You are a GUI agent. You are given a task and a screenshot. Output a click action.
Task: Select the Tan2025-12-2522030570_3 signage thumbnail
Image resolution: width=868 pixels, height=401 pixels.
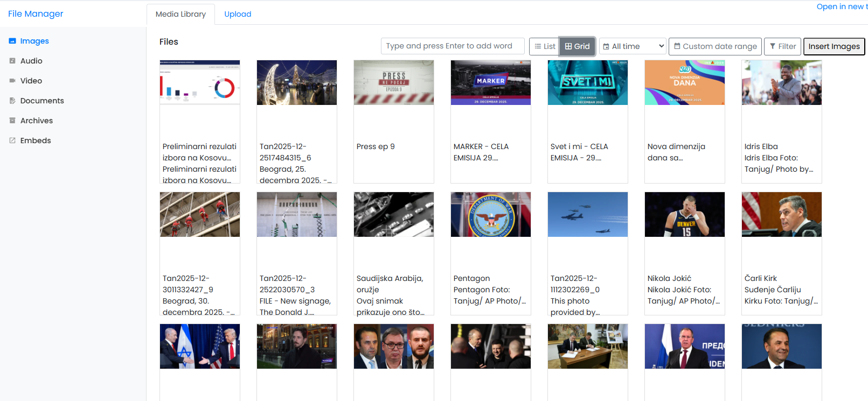point(297,214)
